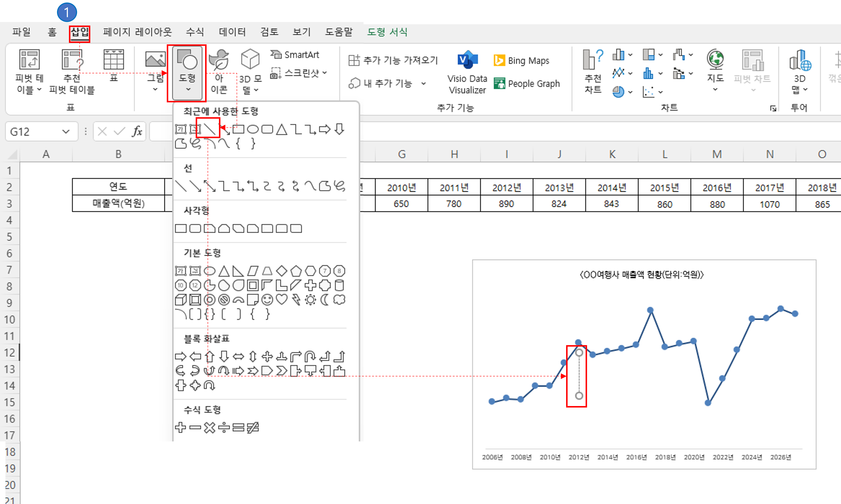Expand the Name Box dropdown arrow
Viewport: 841px width, 504px height.
pyautogui.click(x=66, y=131)
